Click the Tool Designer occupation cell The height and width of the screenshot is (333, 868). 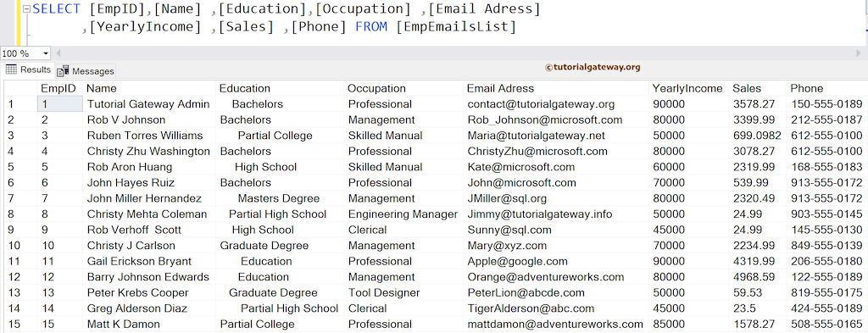pyautogui.click(x=403, y=292)
